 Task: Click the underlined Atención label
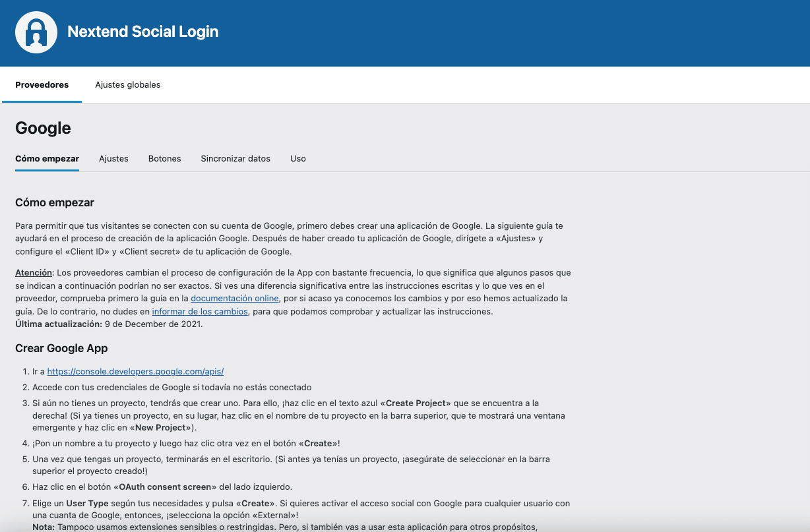click(33, 273)
